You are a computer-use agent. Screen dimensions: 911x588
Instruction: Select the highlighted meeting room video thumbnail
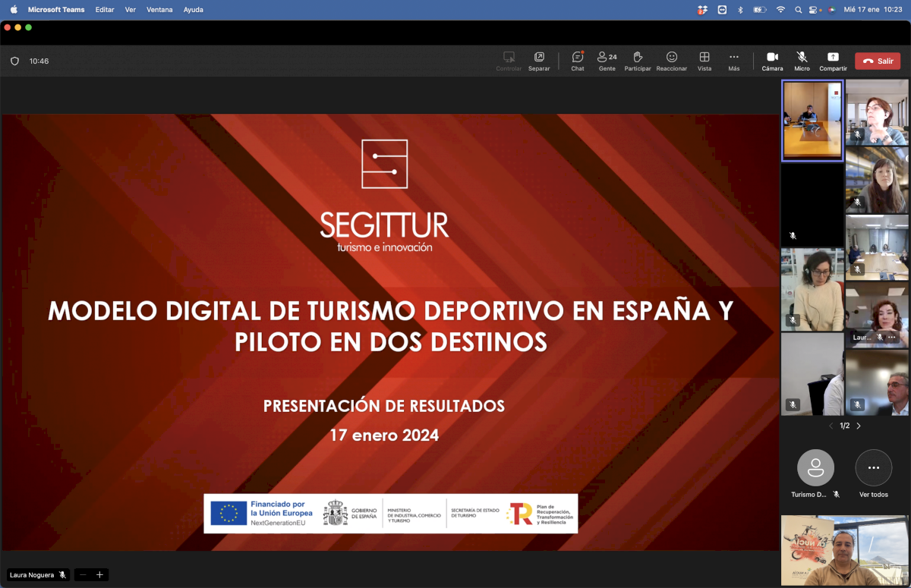click(812, 121)
